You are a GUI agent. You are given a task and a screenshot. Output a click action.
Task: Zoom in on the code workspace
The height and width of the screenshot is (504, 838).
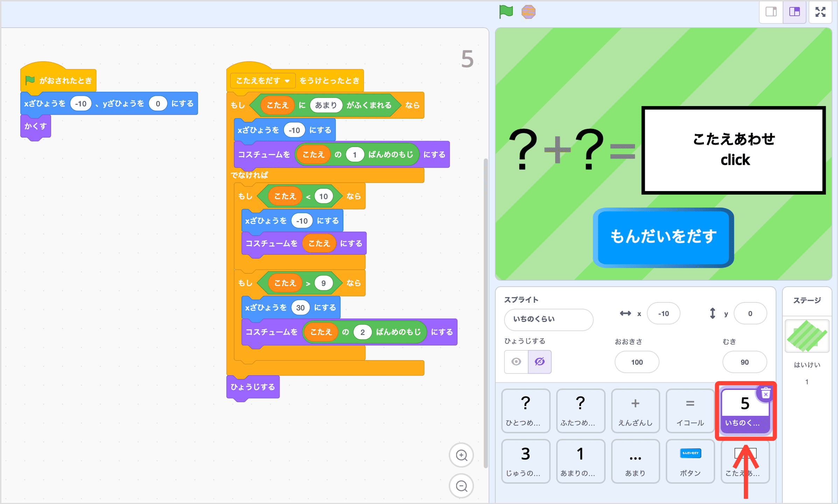[461, 455]
